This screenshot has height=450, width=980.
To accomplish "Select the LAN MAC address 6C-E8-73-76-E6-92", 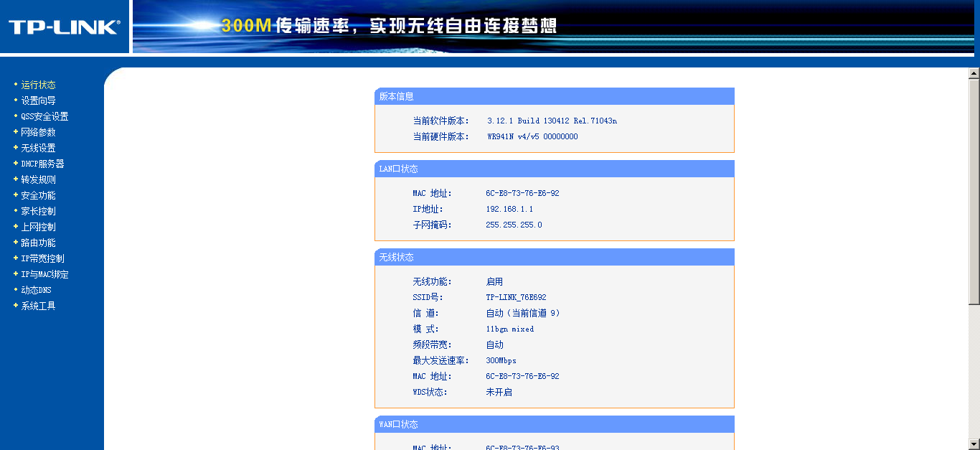I will click(x=522, y=193).
